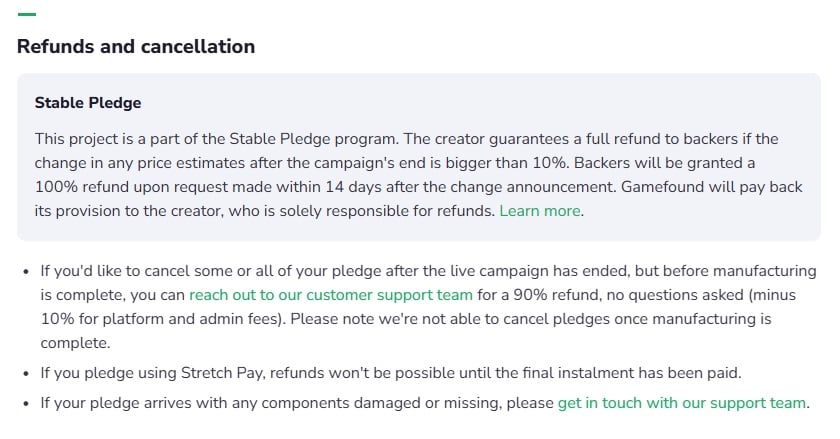840x439 pixels.
Task: Click the Stable Pledge program description paragraph
Action: pyautogui.click(x=418, y=175)
